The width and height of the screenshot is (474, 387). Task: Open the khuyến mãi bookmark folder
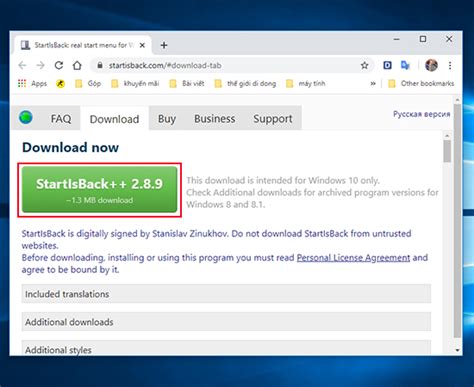tap(135, 83)
